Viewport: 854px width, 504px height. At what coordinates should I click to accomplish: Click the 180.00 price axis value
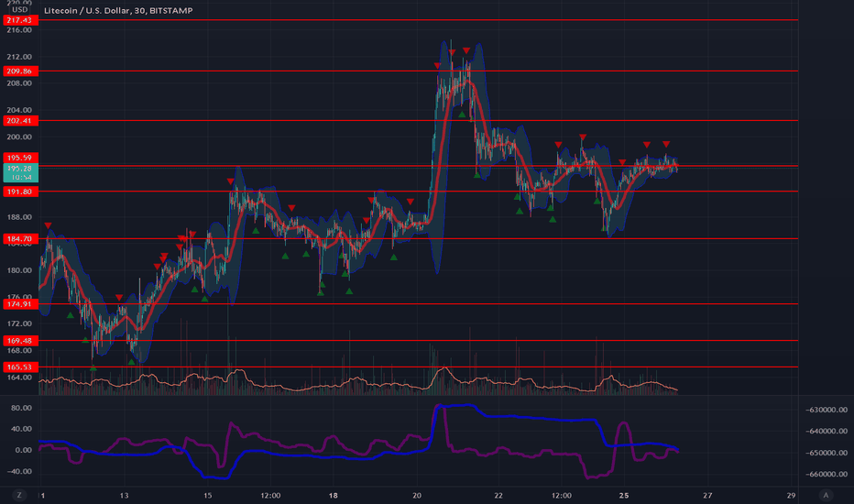[19, 270]
